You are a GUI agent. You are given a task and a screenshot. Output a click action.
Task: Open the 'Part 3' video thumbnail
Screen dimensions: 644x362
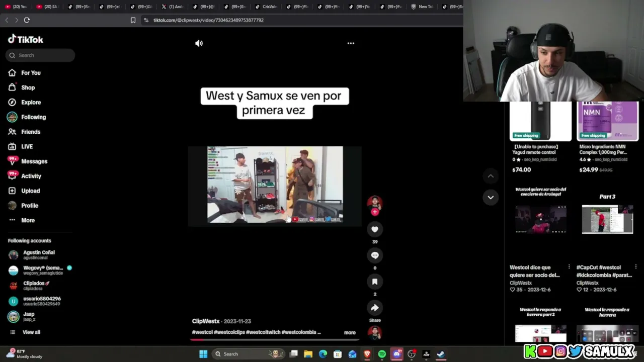pyautogui.click(x=607, y=220)
